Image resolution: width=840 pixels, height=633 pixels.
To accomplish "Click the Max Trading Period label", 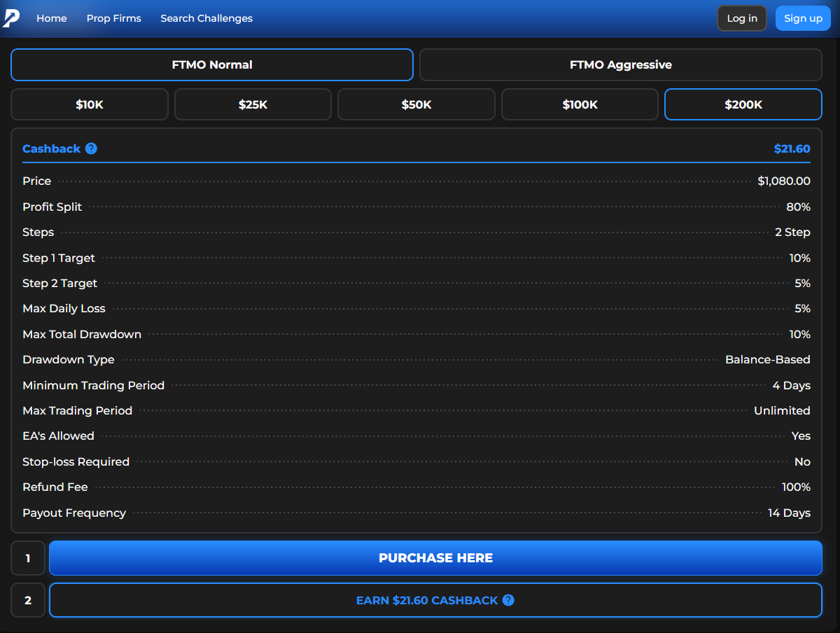I will [x=77, y=410].
